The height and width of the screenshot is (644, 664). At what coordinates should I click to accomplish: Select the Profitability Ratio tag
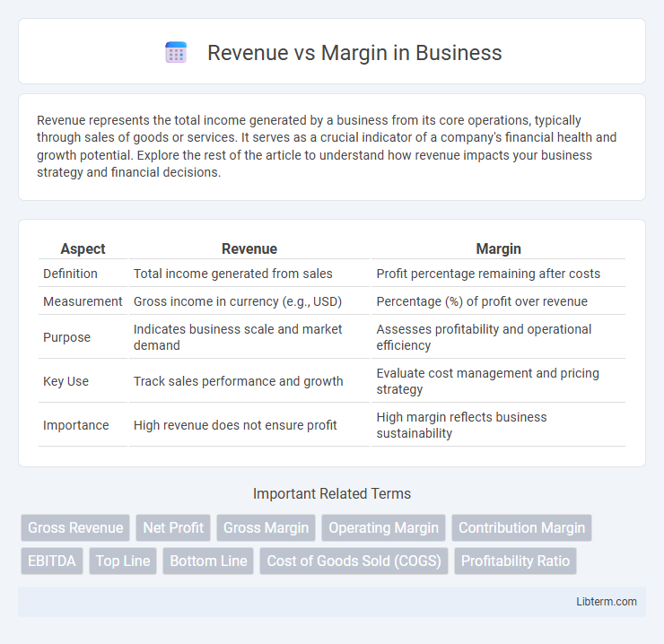(x=515, y=561)
